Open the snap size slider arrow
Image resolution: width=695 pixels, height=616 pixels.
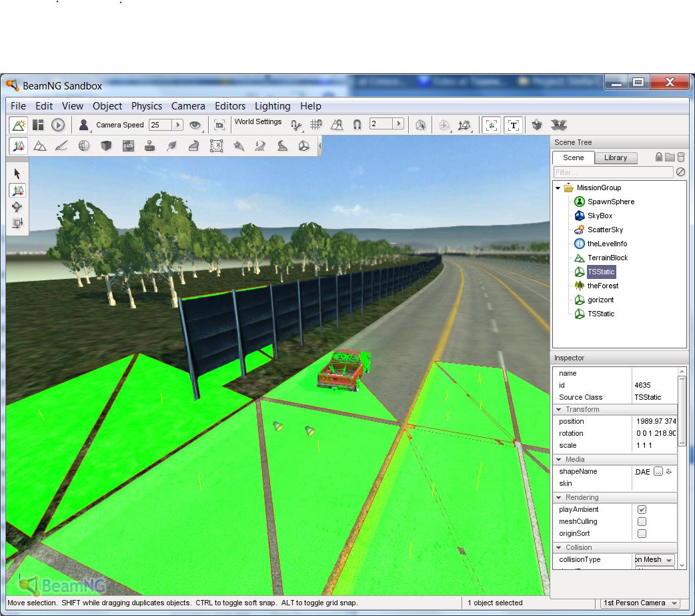[398, 123]
